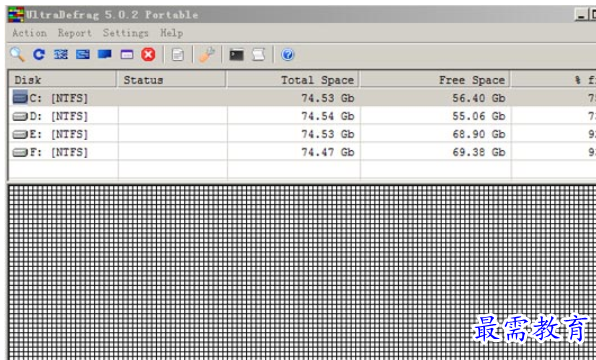Select the F: [NTFS] volume label
The width and height of the screenshot is (596, 360).
click(59, 152)
